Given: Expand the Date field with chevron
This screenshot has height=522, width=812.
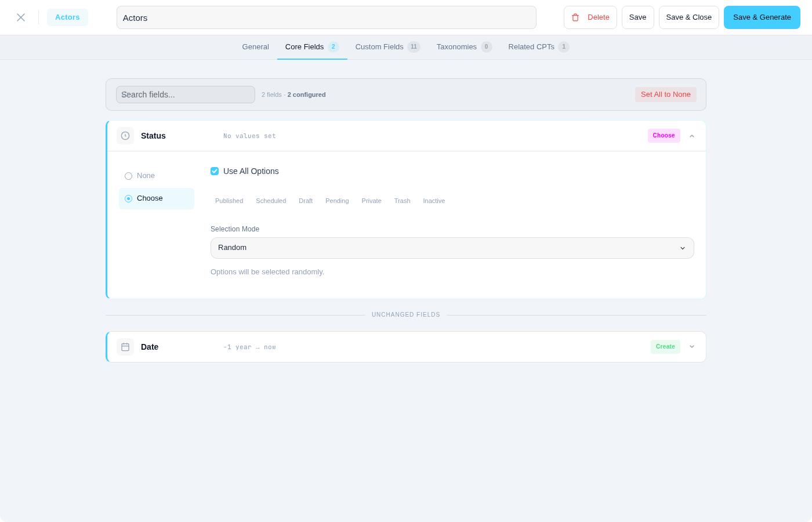Looking at the screenshot, I should (692, 347).
